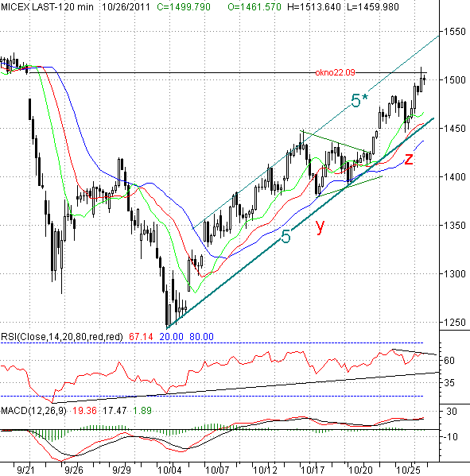Select the 5* channel annotation
Image resolution: width=470 pixels, height=476 pixels.
point(359,100)
